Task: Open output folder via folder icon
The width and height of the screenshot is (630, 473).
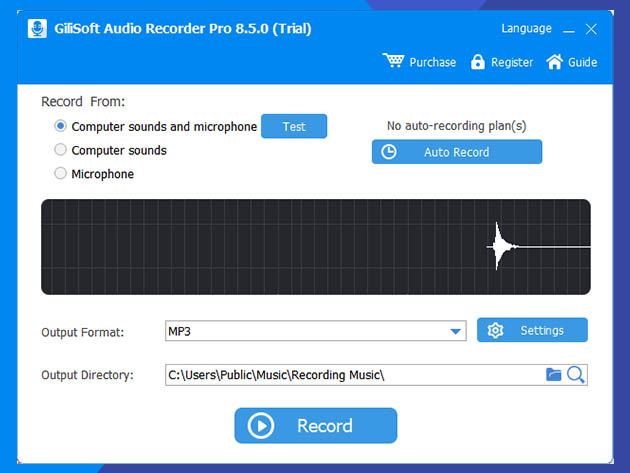Action: point(554,375)
